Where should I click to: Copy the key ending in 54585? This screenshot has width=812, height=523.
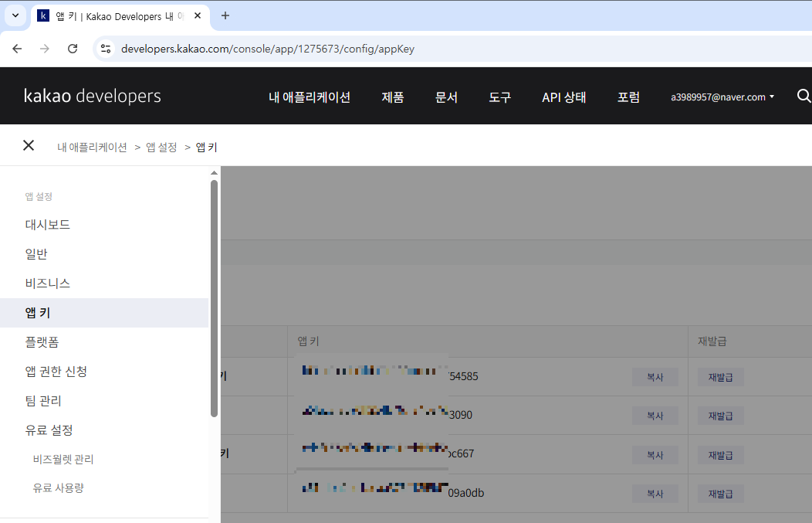(655, 377)
